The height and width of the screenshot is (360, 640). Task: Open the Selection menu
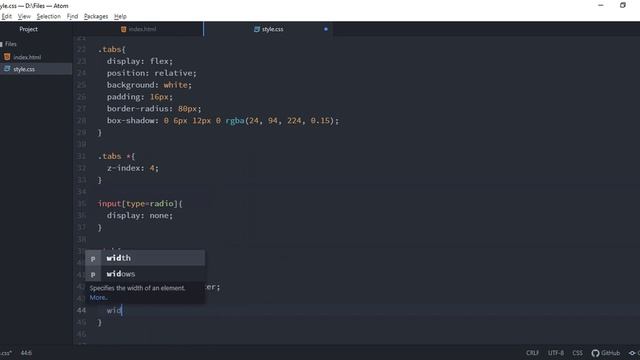tap(49, 16)
